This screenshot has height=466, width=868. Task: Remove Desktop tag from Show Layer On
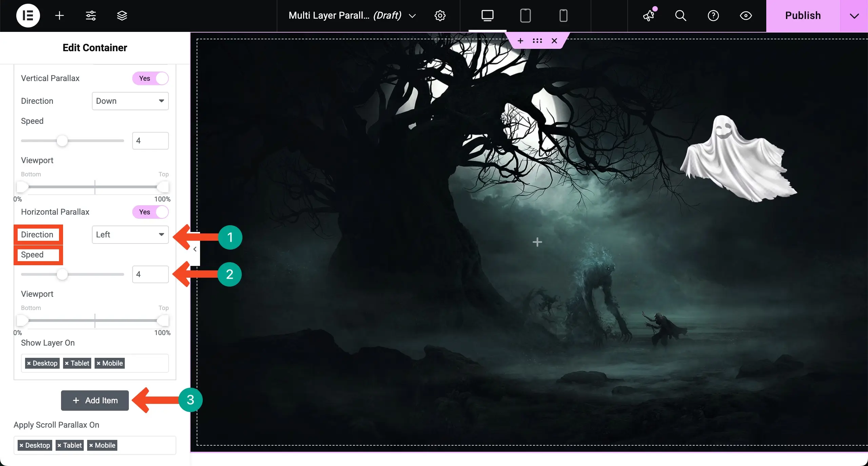click(x=29, y=363)
